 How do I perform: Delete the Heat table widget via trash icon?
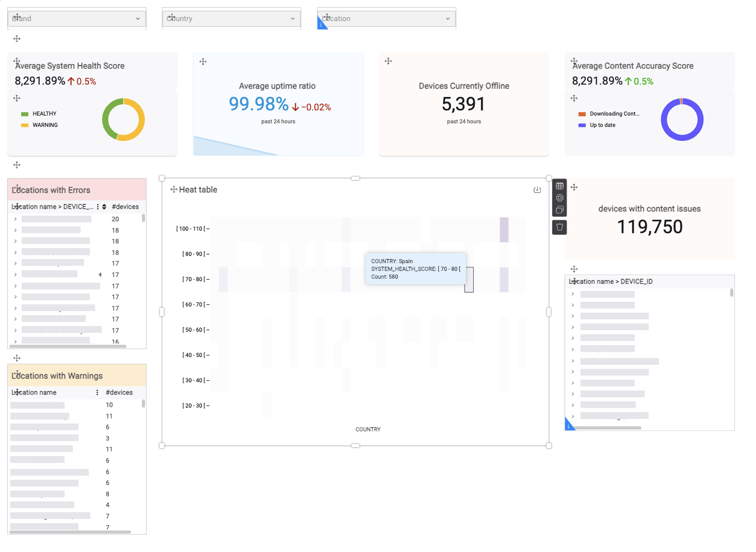pos(559,227)
